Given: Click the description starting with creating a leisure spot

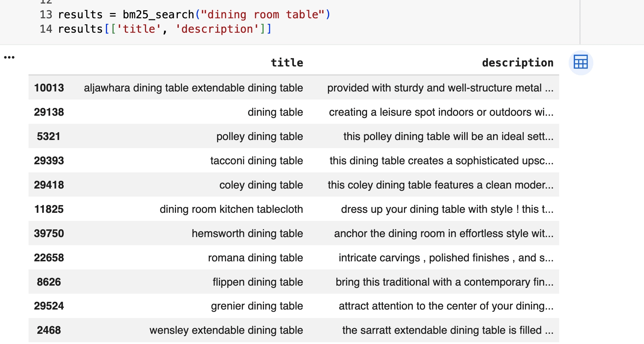Looking at the screenshot, I should coord(441,112).
